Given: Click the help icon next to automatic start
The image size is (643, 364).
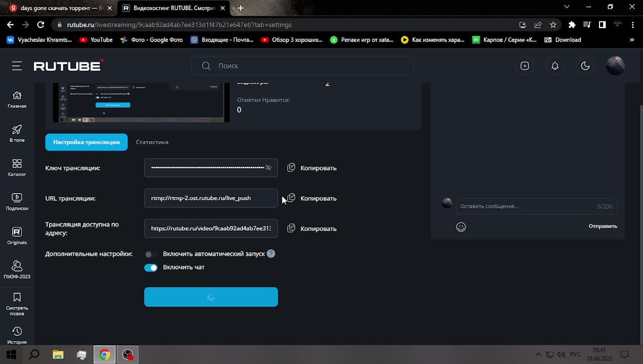Looking at the screenshot, I should 271,254.
